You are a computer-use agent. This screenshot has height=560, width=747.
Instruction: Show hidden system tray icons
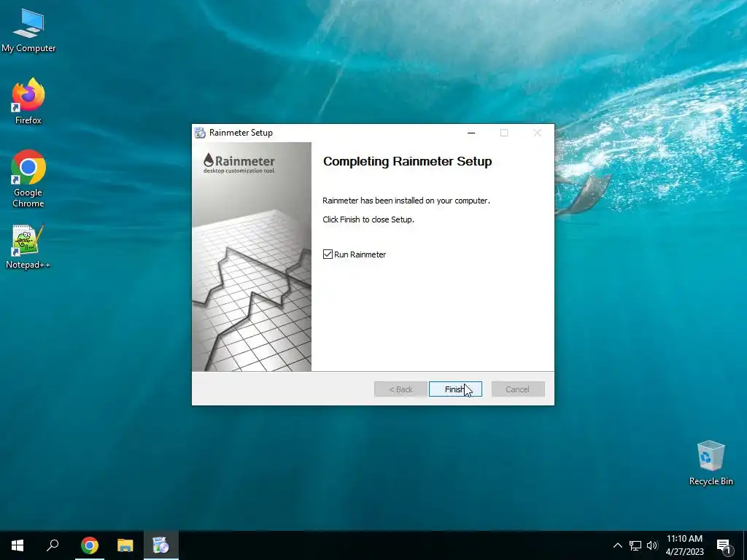click(x=617, y=545)
